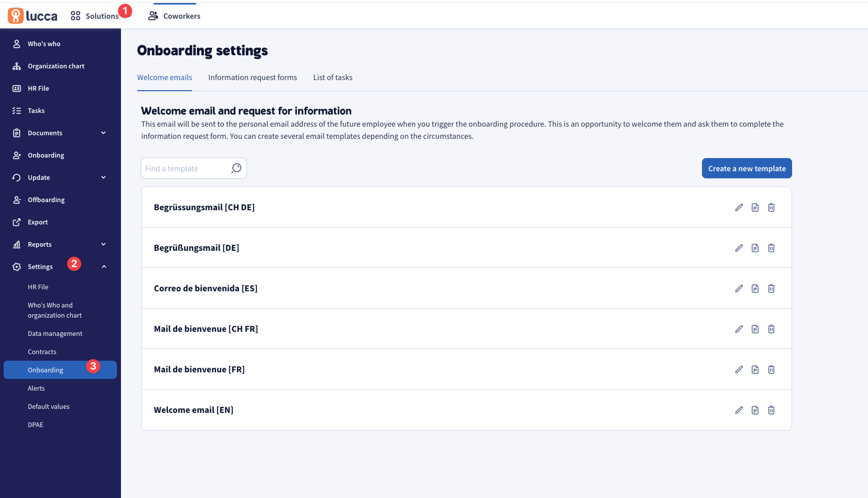Click the Lucca logo
Screen dimensions: 868x498
point(33,16)
